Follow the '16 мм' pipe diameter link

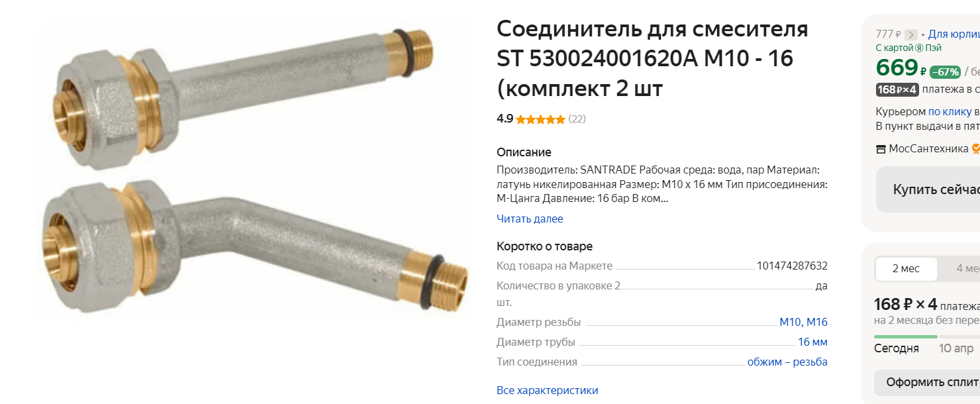coord(812,342)
